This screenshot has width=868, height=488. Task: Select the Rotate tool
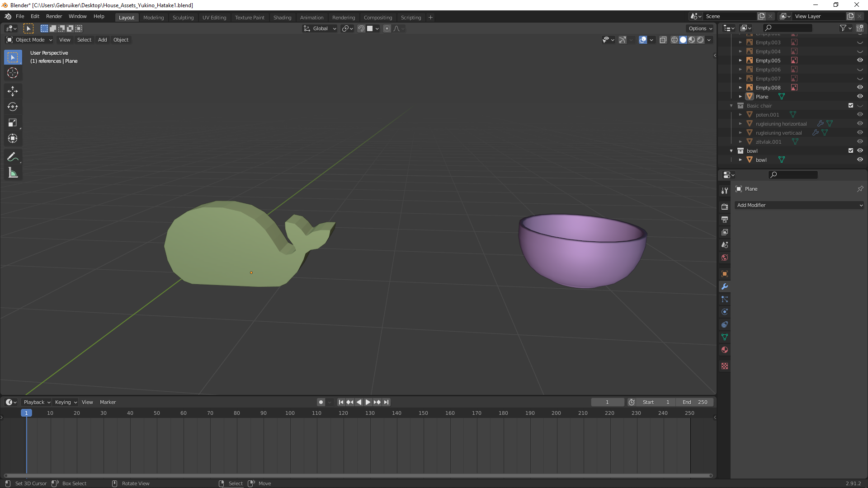coord(13,107)
